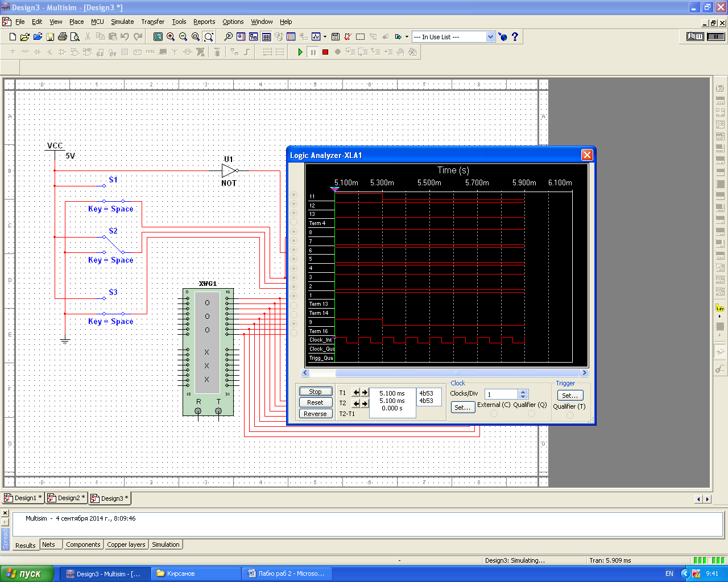728x582 pixels.
Task: Open the Simulate menu
Action: pos(122,22)
